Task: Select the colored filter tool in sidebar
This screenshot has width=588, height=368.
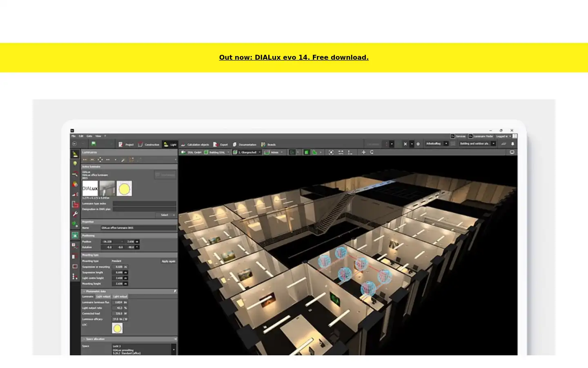Action: [75, 184]
